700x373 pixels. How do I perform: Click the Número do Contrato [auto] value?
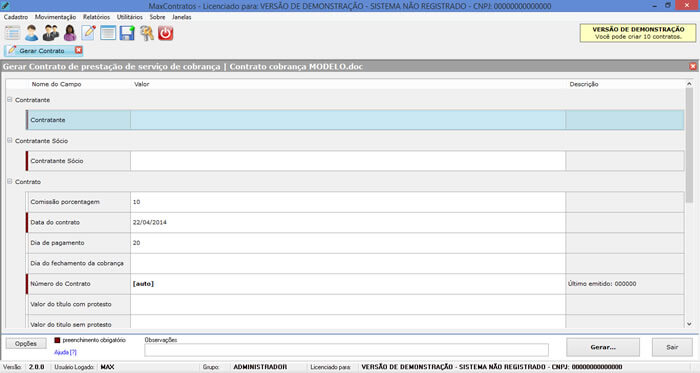pyautogui.click(x=348, y=284)
